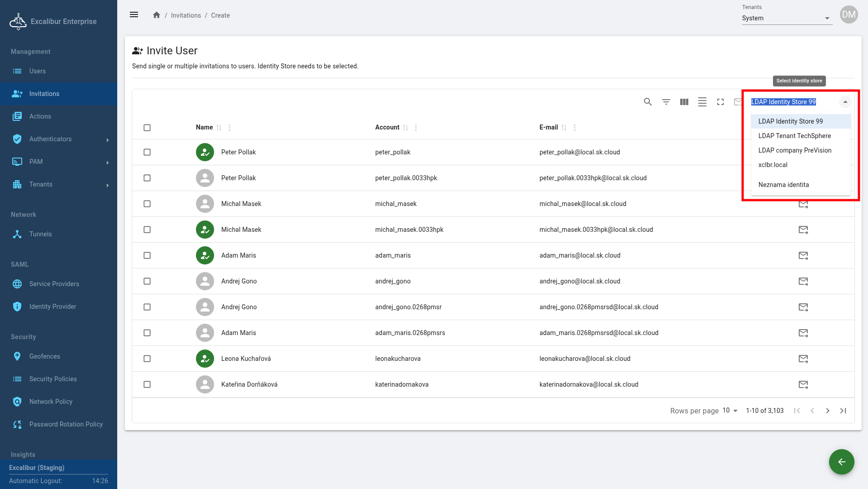Click the Invitations breadcrumb link
The height and width of the screenshot is (489, 868).
click(x=186, y=15)
